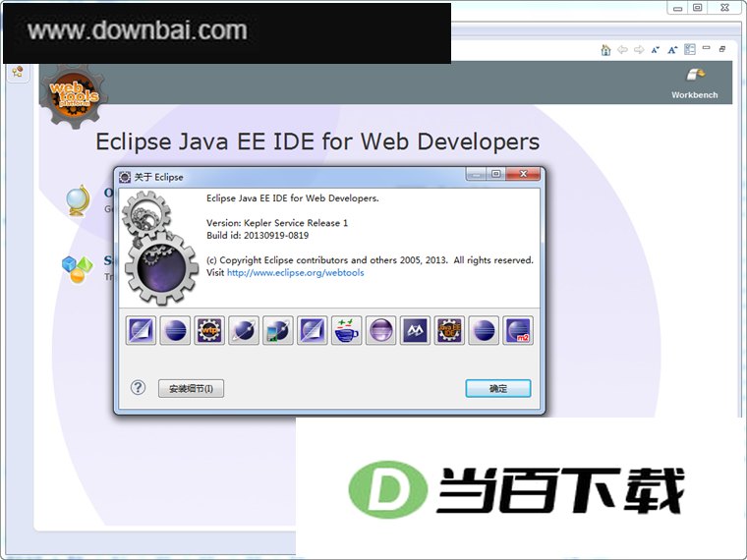This screenshot has height=560, width=747.
Task: Click the Navigate Back arrow icon
Action: [622, 49]
